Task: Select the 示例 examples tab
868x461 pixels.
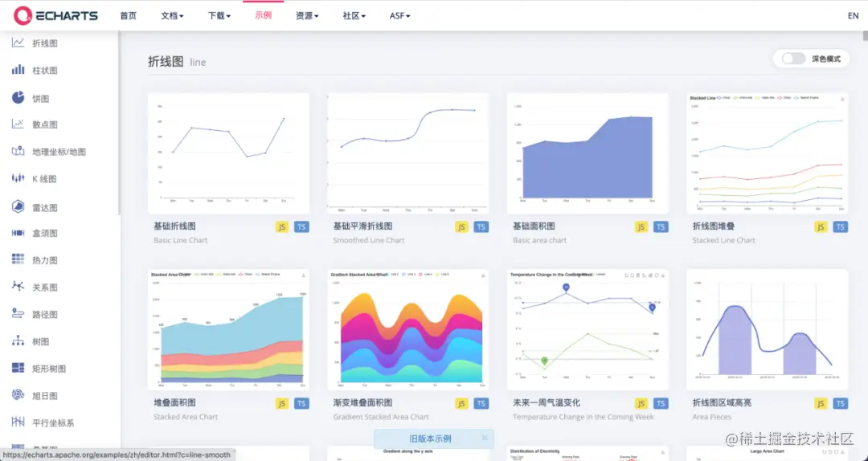Action: [264, 15]
